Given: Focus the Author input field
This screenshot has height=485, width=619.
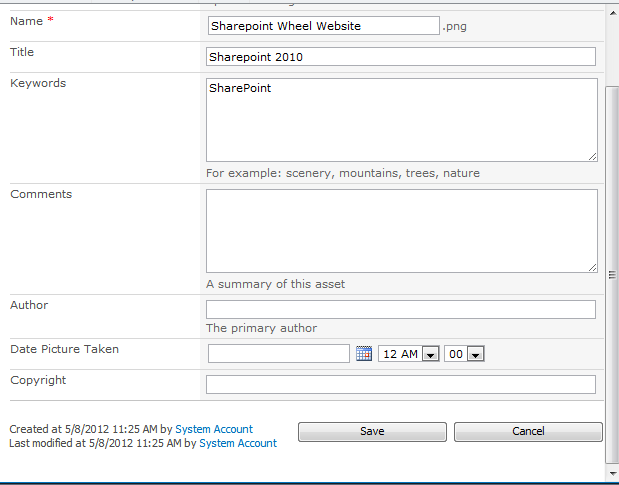Looking at the screenshot, I should coord(401,309).
